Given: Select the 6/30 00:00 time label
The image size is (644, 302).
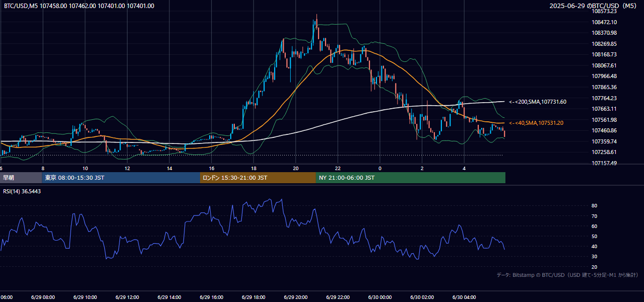Looking at the screenshot, I should click(380, 297).
